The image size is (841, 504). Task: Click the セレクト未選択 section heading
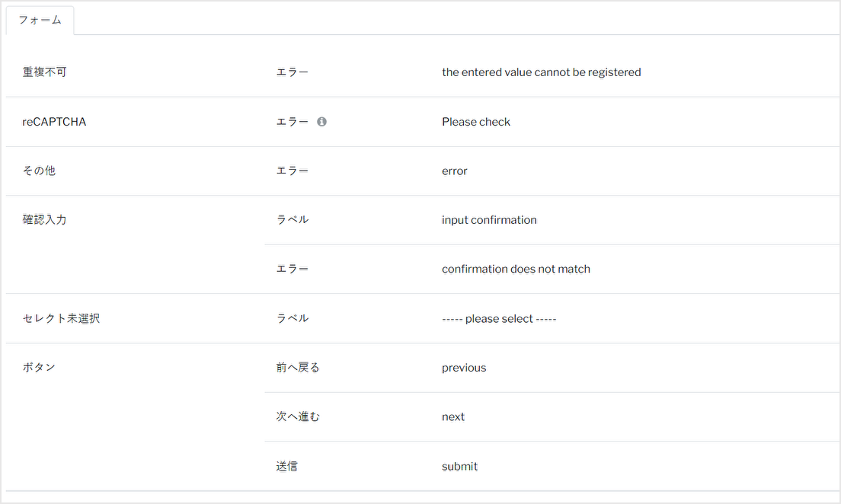[x=61, y=318]
